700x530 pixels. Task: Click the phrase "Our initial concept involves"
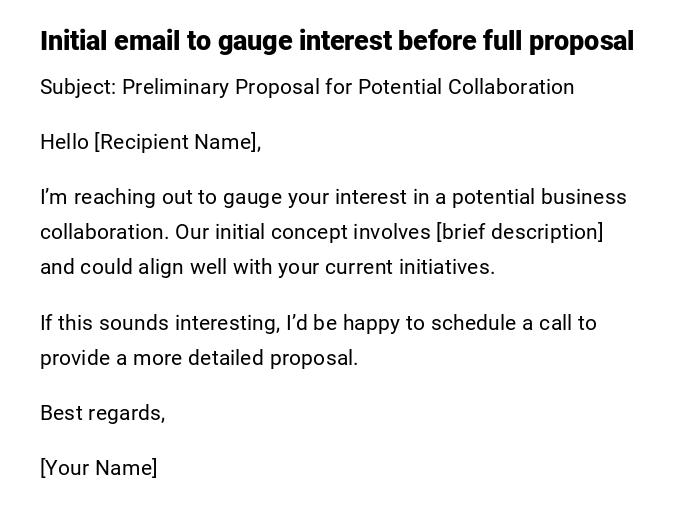tap(303, 232)
